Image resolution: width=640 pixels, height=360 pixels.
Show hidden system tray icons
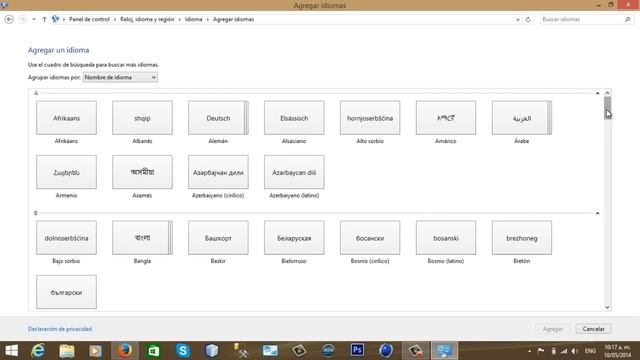529,351
